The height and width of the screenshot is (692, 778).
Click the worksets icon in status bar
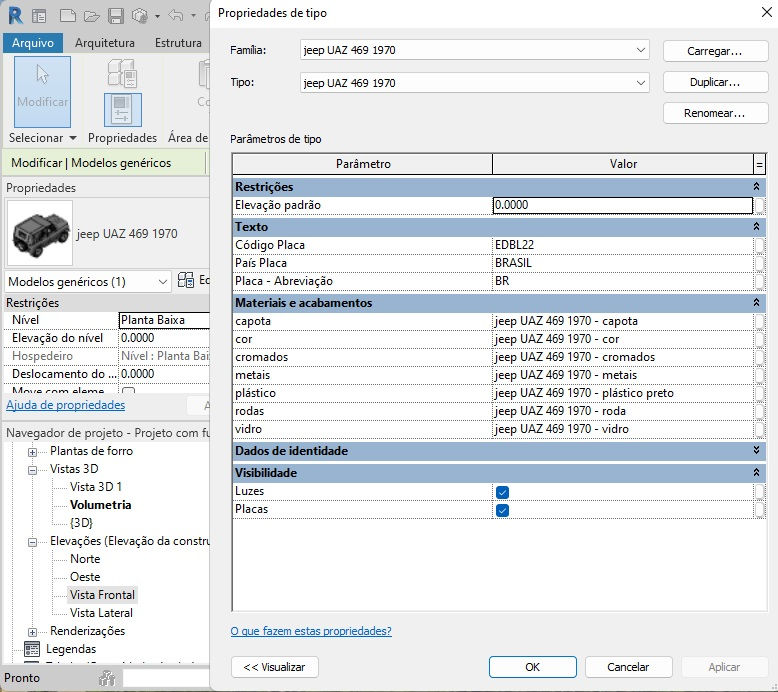tap(107, 678)
